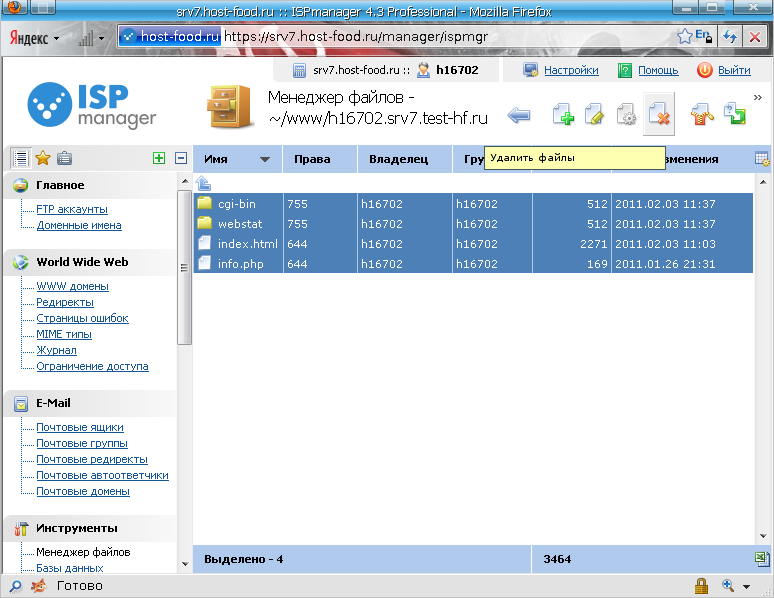This screenshot has width=774, height=598.
Task: Click the edit file pencil icon
Action: coord(595,115)
